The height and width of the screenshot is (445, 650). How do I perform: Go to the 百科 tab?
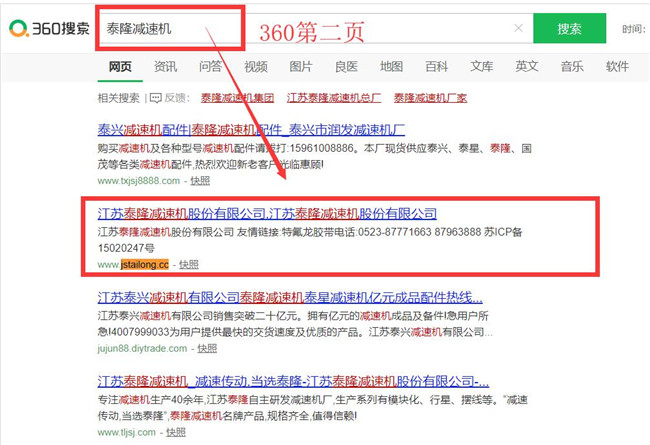click(x=436, y=67)
